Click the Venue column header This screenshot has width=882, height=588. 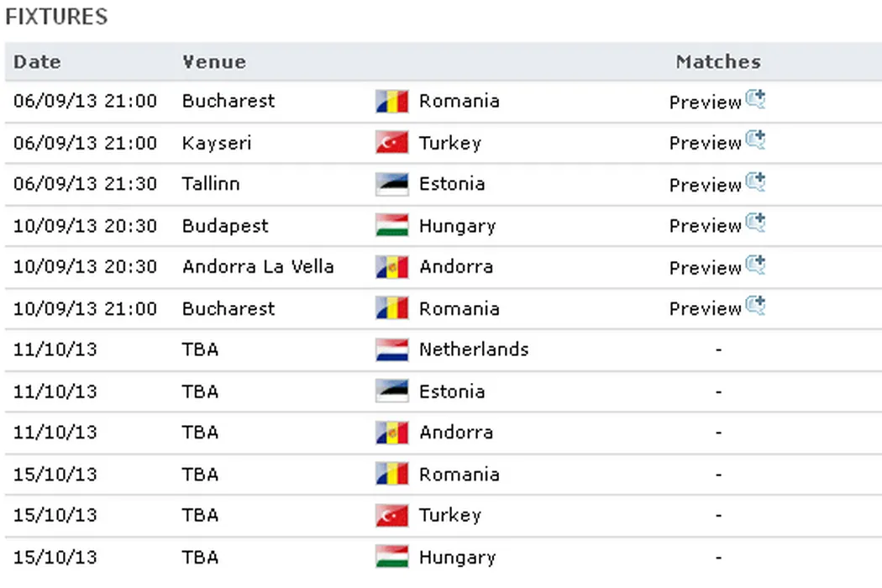[214, 62]
